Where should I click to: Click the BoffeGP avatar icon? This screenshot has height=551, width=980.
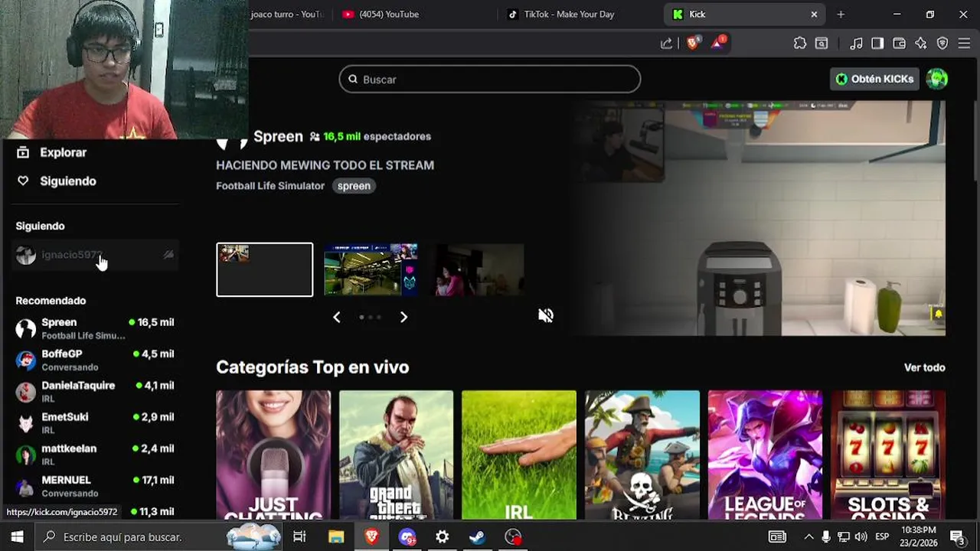pyautogui.click(x=26, y=360)
